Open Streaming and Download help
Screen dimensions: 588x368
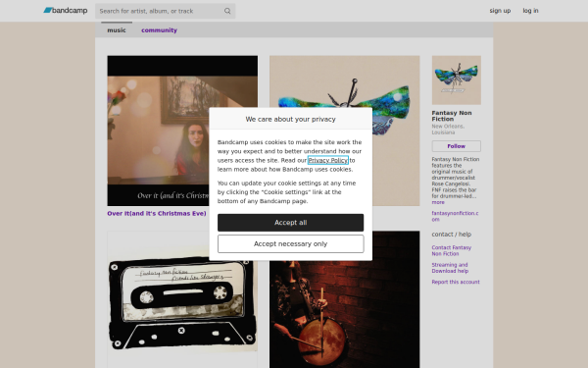(x=450, y=268)
